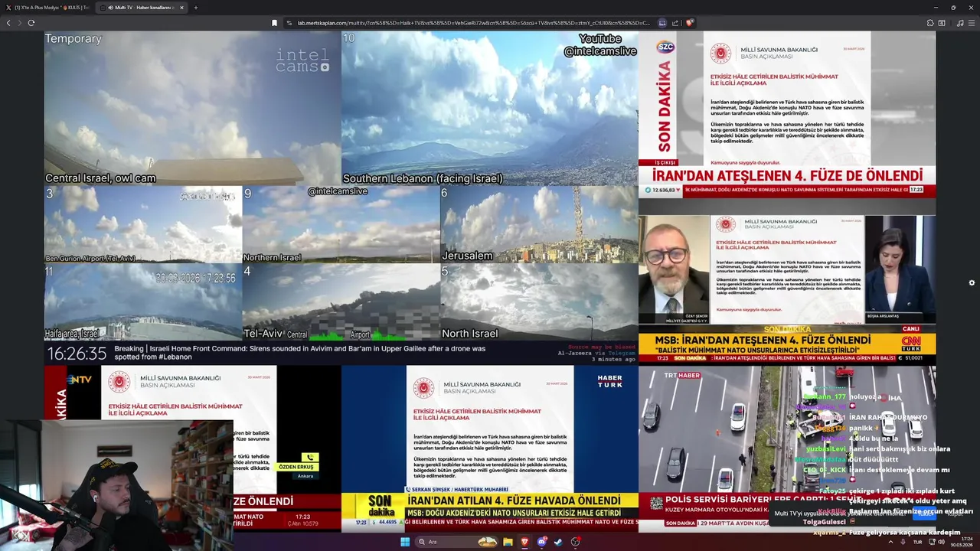This screenshot has width=980, height=551.
Task: Click the webcam overlay of the streamer
Action: point(116,484)
